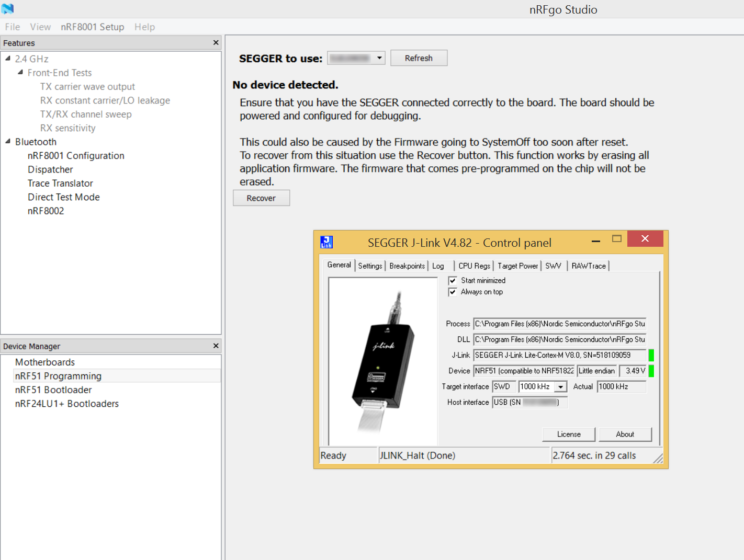Select Motherboards in Device Manager
The image size is (744, 560).
(x=45, y=362)
